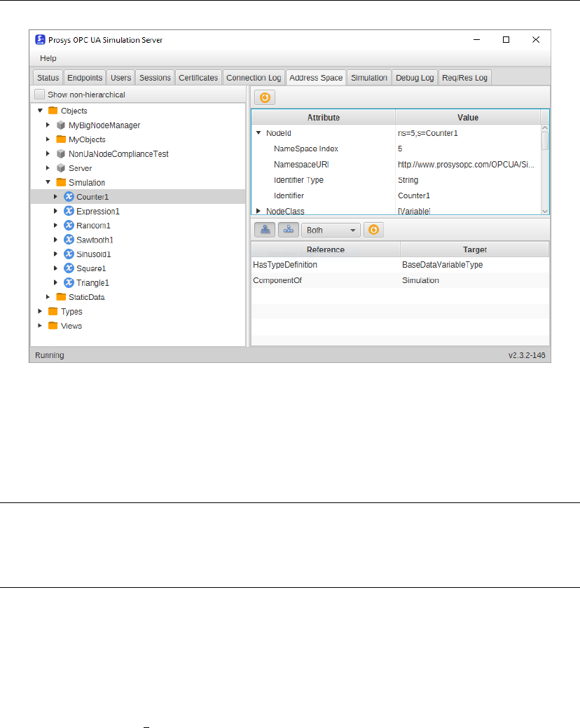
Task: Click the Random1 variable icon
Action: tap(69, 225)
